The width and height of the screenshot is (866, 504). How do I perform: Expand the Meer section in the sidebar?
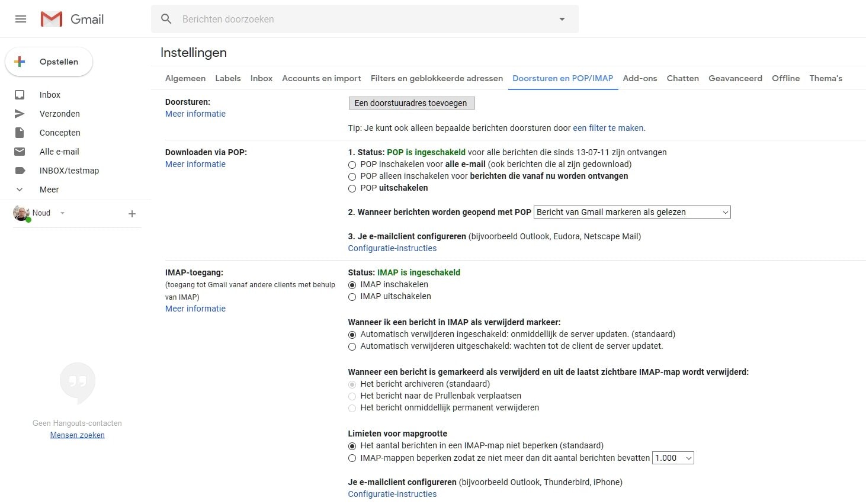click(x=20, y=189)
